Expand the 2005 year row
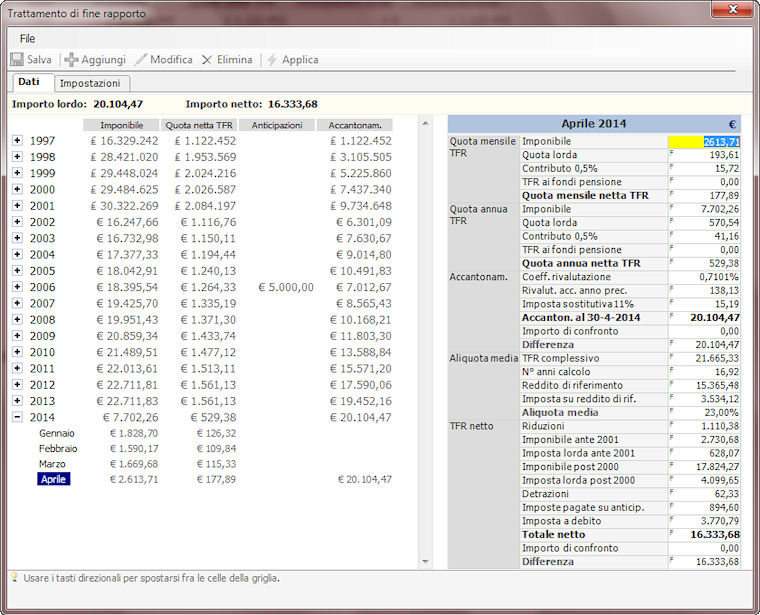 coord(17,270)
